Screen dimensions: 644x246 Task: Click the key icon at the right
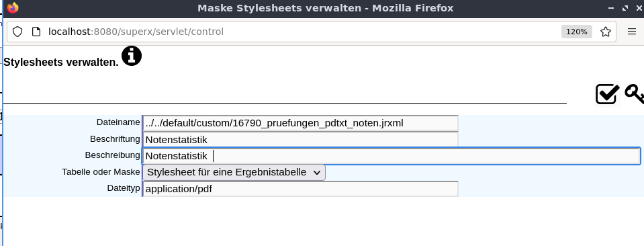[635, 94]
